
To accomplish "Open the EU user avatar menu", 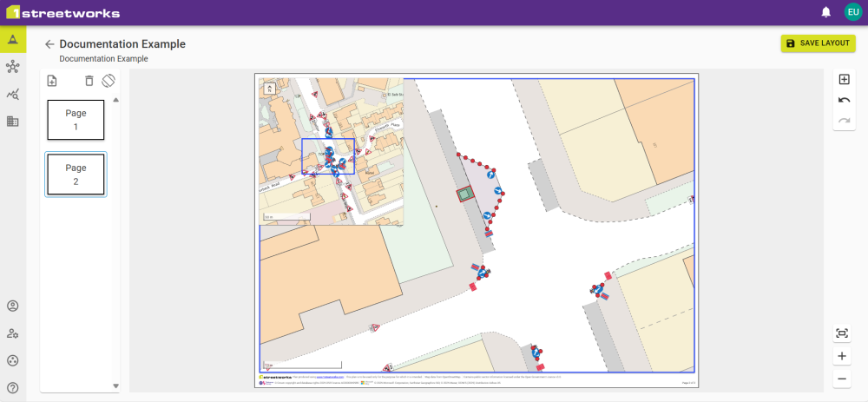I will (852, 12).
